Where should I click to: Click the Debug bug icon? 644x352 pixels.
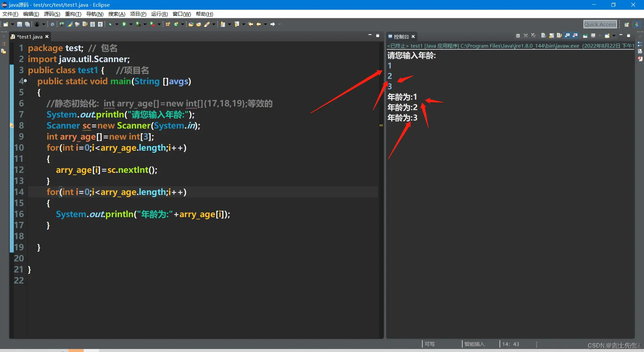coord(110,24)
